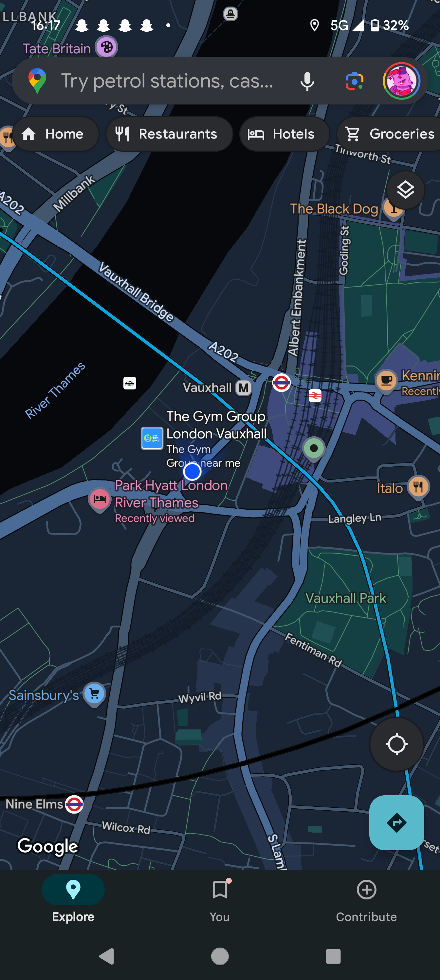Tap the Italo restaurant marker
Image resolution: width=440 pixels, height=980 pixels.
[x=418, y=487]
